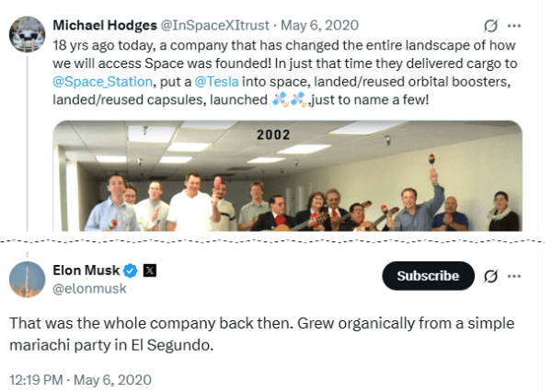Click the blue verified badge
552x392 pixels.
(x=132, y=271)
